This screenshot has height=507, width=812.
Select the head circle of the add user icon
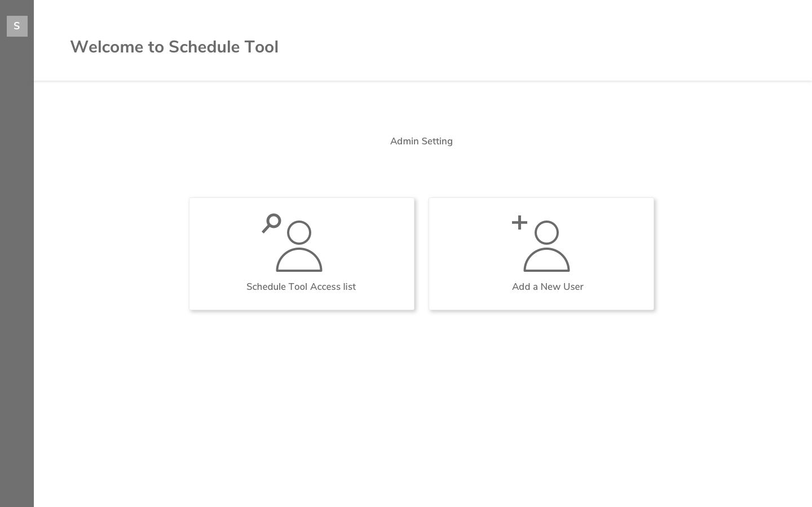tap(546, 232)
